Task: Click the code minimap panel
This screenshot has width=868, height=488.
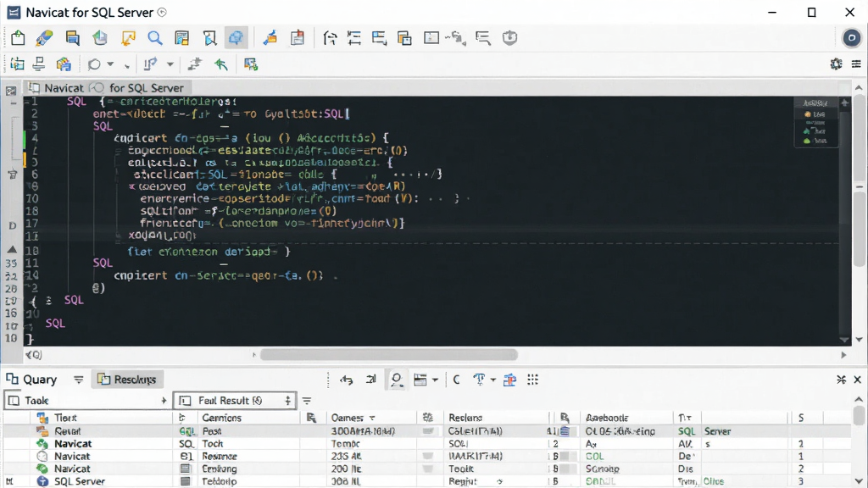Action: click(x=815, y=122)
